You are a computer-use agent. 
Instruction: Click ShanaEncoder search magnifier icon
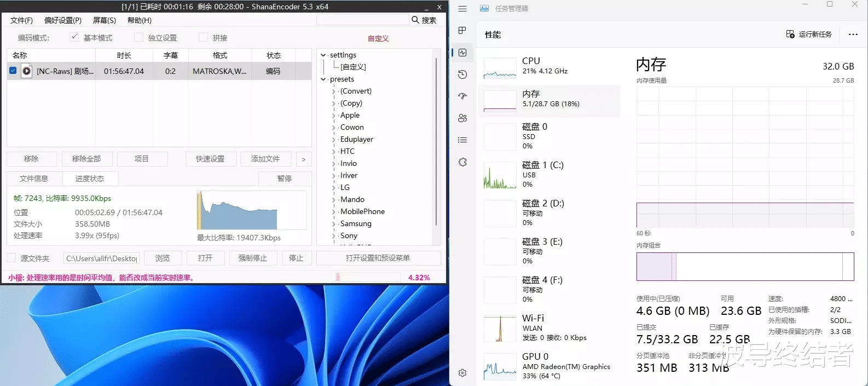point(415,20)
